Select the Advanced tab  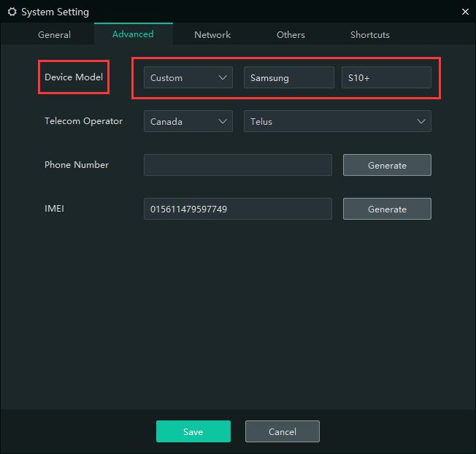tap(133, 34)
